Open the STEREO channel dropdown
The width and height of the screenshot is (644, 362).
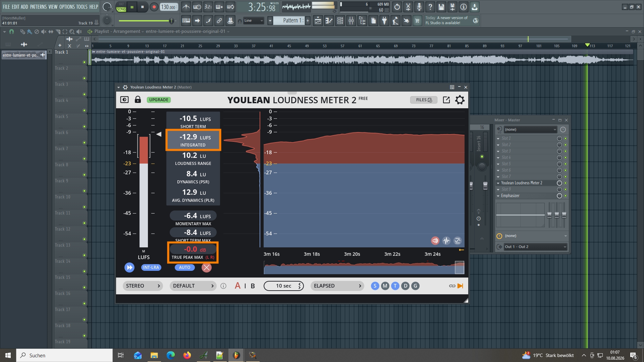[x=143, y=286]
